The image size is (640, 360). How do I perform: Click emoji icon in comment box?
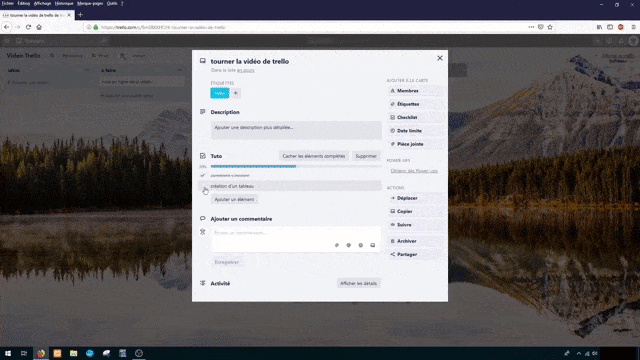(360, 245)
